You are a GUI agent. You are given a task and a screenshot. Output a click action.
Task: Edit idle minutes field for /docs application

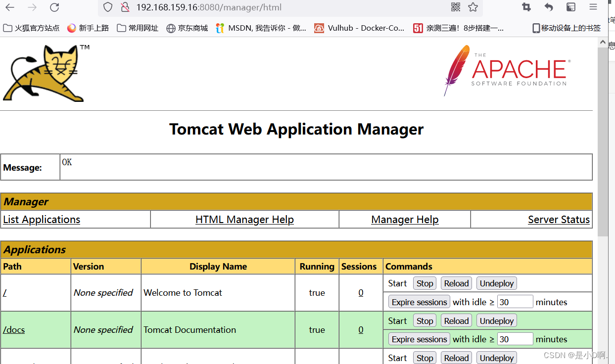(515, 339)
